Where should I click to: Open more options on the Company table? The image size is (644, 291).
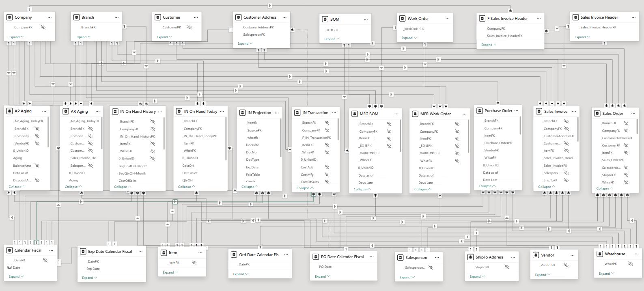(x=50, y=17)
